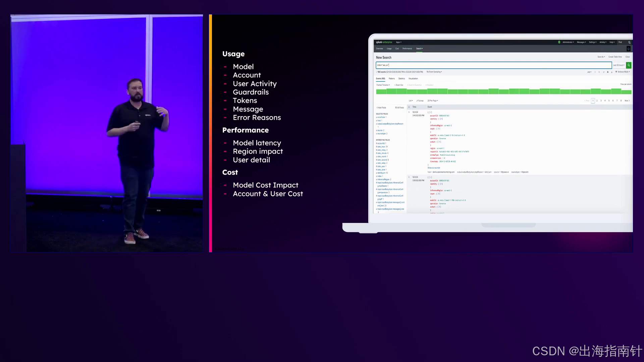The height and width of the screenshot is (362, 644).
Task: Click the Find magnifier icon in top bar
Action: coord(629,42)
